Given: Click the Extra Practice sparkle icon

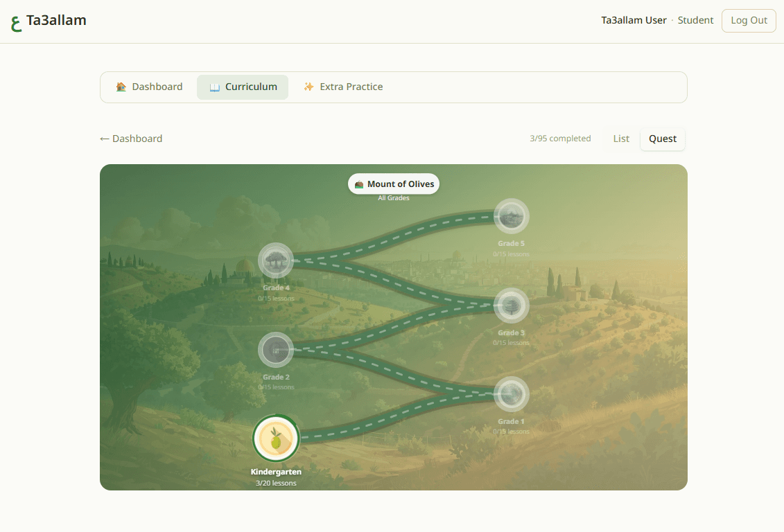Looking at the screenshot, I should tap(309, 87).
